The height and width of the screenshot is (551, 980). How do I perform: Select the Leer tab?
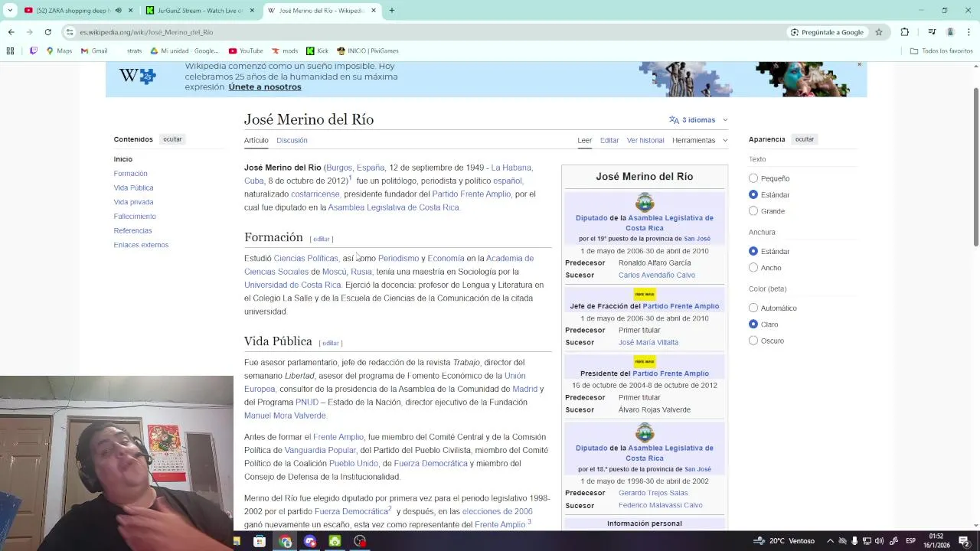[584, 140]
